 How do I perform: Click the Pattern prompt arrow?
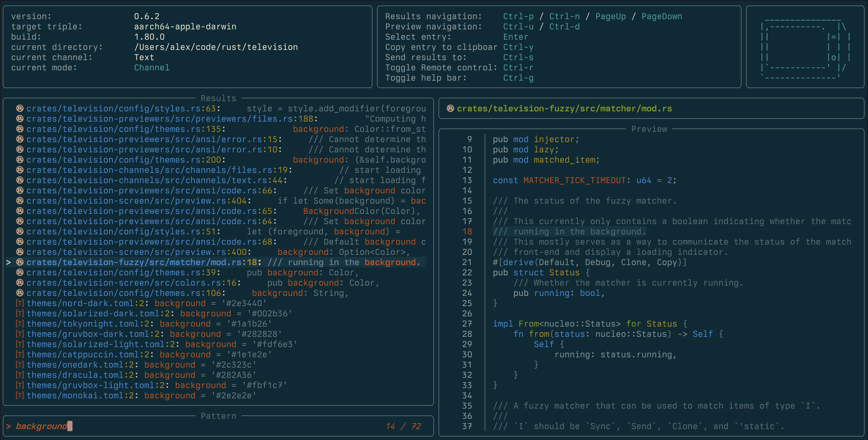pos(9,426)
